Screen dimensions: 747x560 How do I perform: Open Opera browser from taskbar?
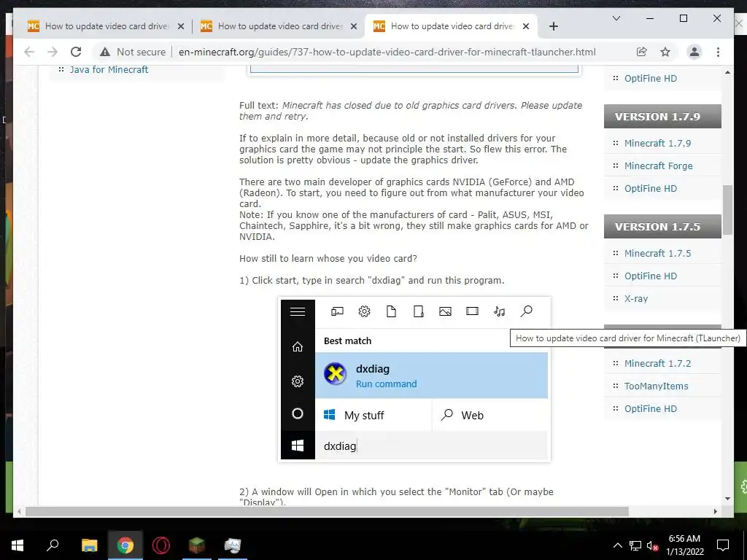click(161, 545)
